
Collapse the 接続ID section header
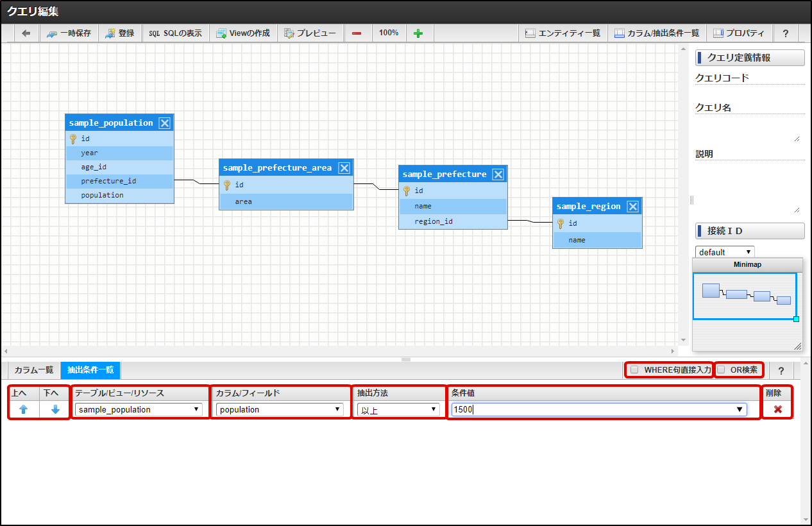[x=750, y=231]
